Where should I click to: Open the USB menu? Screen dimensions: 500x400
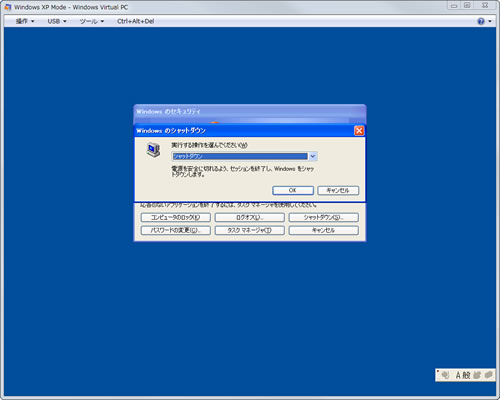57,21
